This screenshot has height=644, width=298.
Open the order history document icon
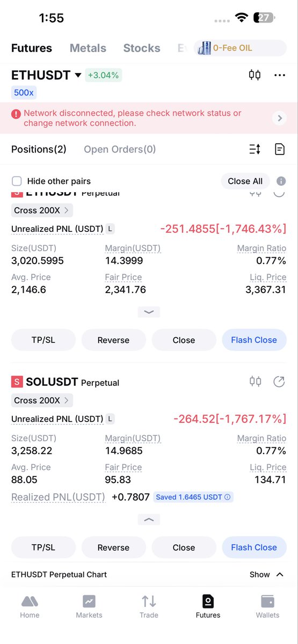[279, 149]
